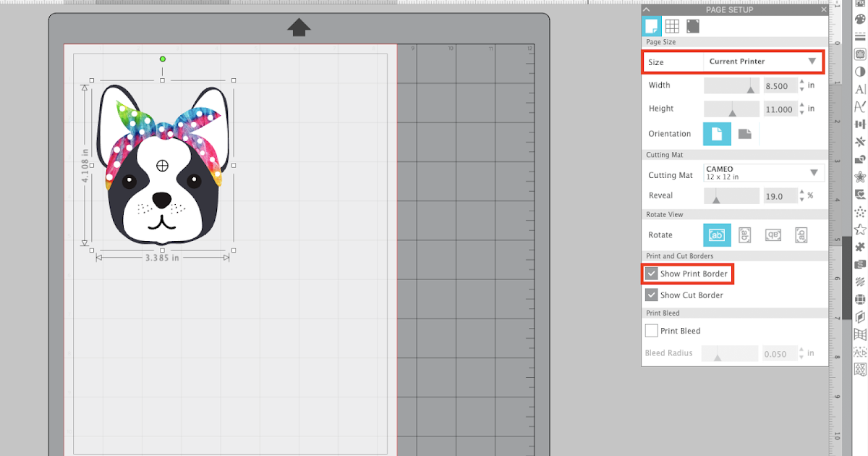Uncheck Show Cut Border checkbox
Viewport: 868px width, 456px height.
[x=652, y=295]
